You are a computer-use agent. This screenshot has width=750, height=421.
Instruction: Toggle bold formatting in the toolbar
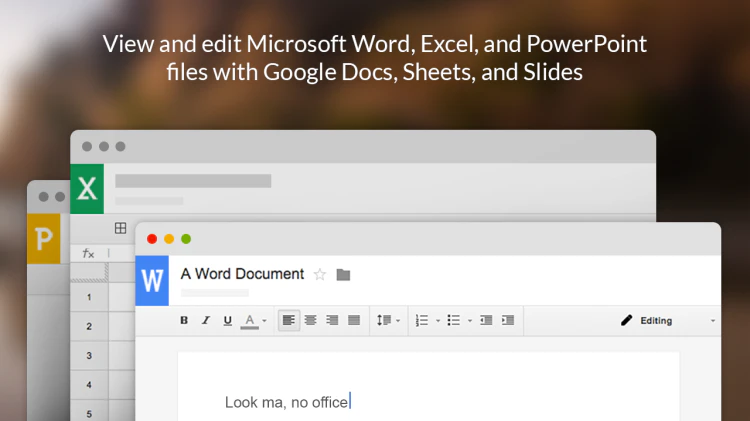tap(184, 320)
